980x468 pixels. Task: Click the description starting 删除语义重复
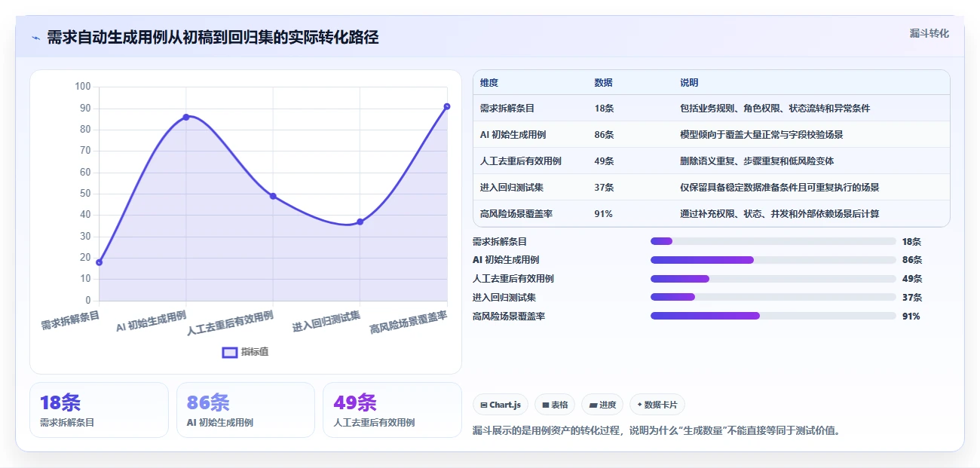757,161
